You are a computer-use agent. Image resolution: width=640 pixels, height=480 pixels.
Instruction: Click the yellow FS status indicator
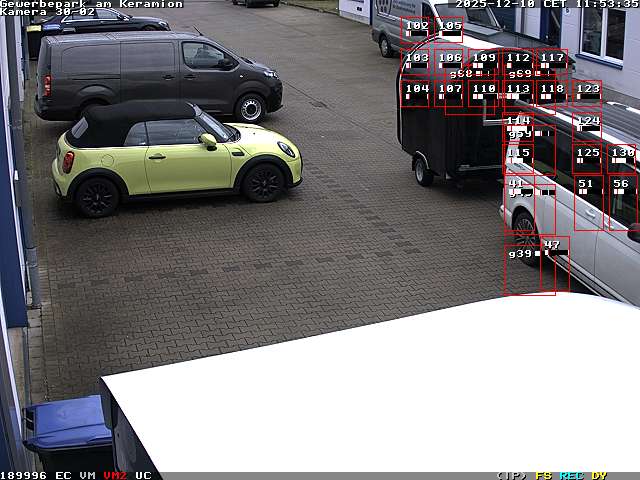click(543, 475)
